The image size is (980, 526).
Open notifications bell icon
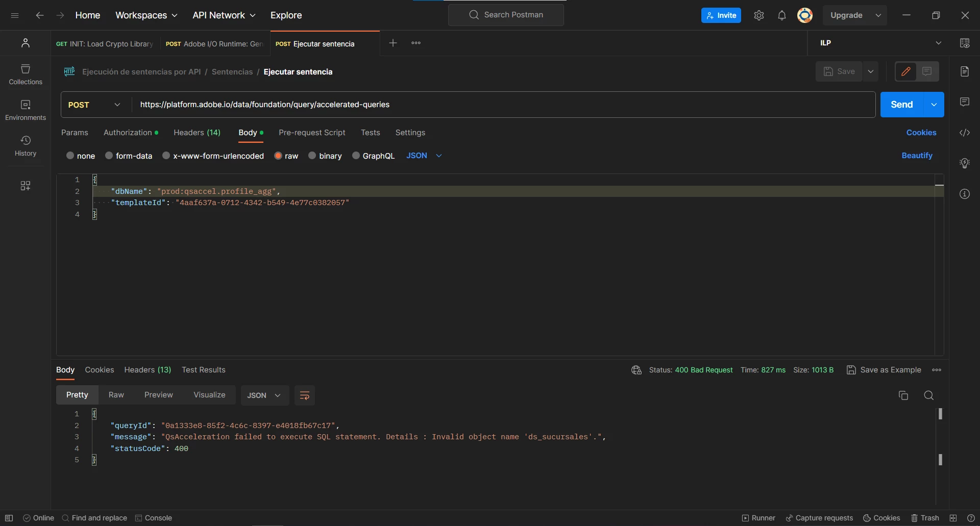(782, 15)
